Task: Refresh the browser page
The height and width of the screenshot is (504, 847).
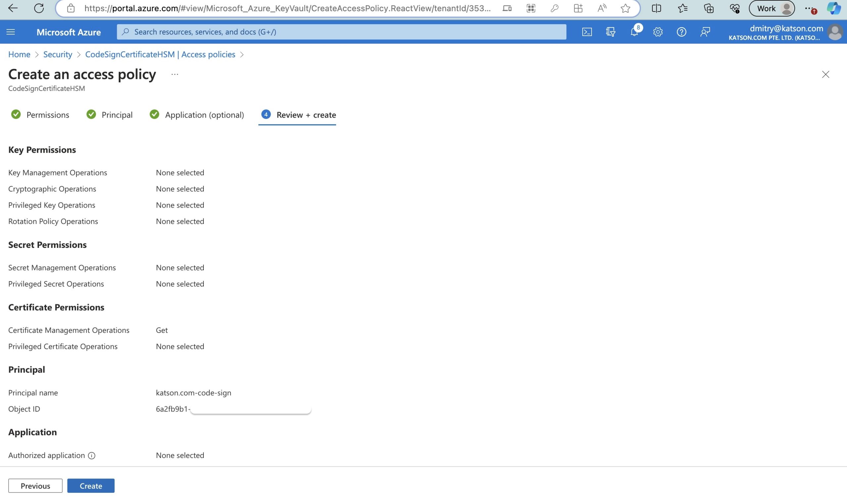Action: click(x=39, y=8)
